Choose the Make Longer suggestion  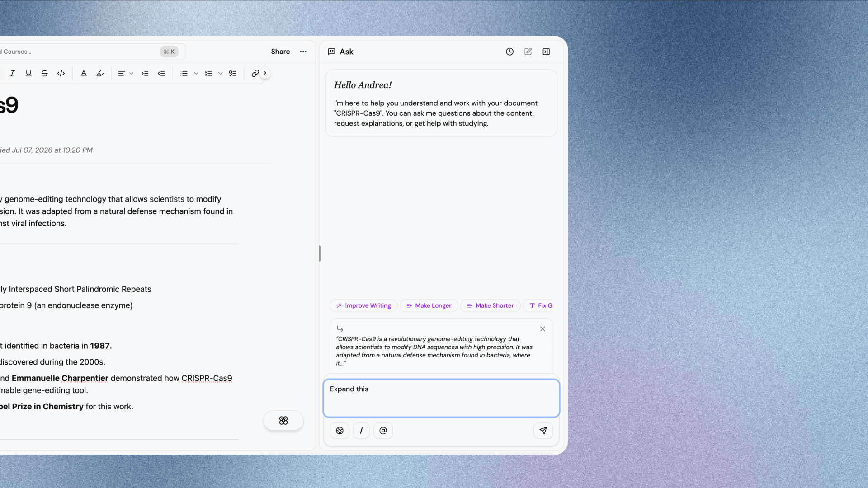(x=429, y=305)
